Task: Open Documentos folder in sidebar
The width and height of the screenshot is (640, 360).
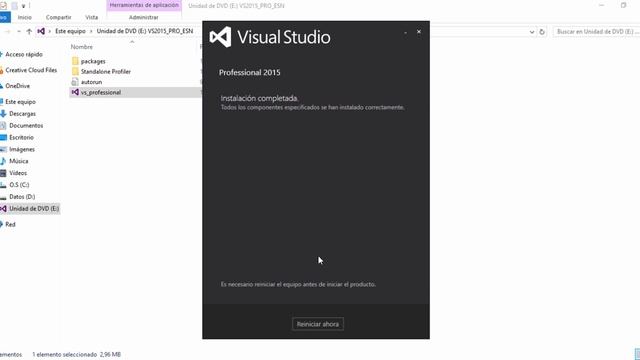Action: [x=26, y=126]
